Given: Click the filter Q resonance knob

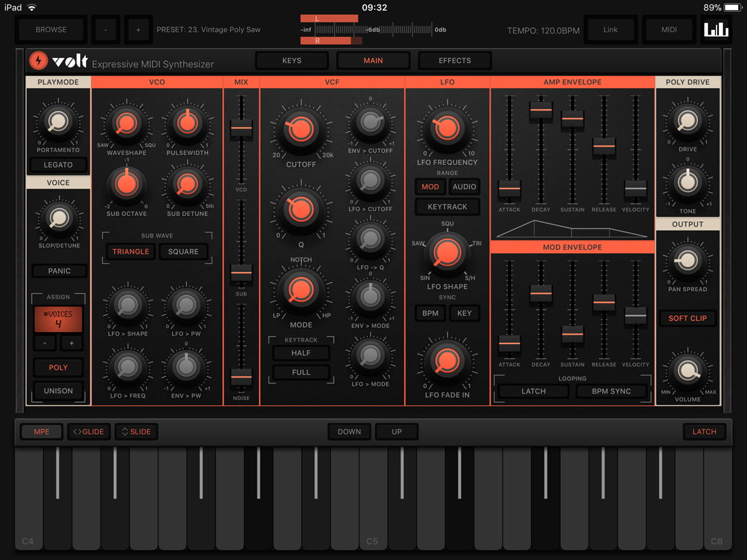Looking at the screenshot, I should tap(300, 210).
